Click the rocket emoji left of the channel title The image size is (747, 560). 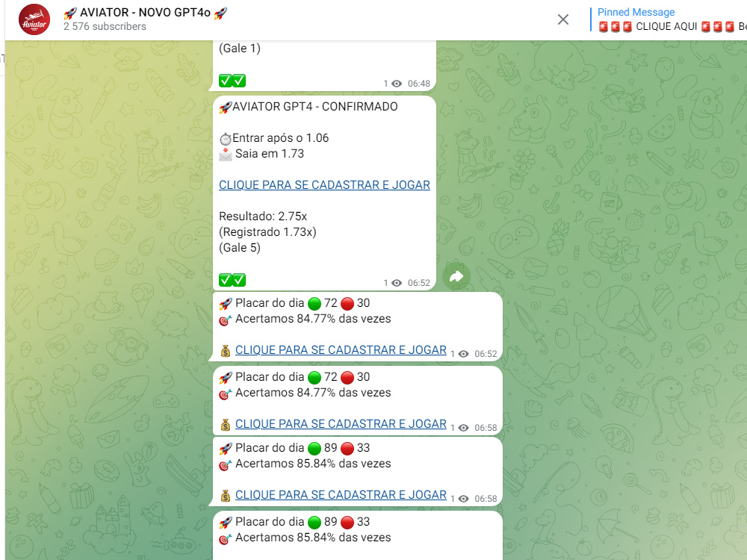point(70,13)
